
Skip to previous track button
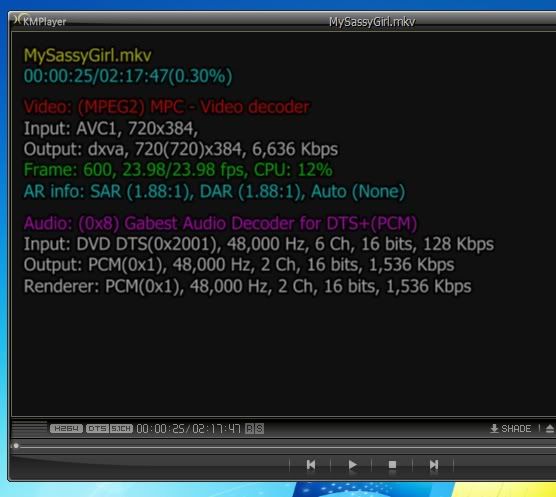tap(311, 465)
